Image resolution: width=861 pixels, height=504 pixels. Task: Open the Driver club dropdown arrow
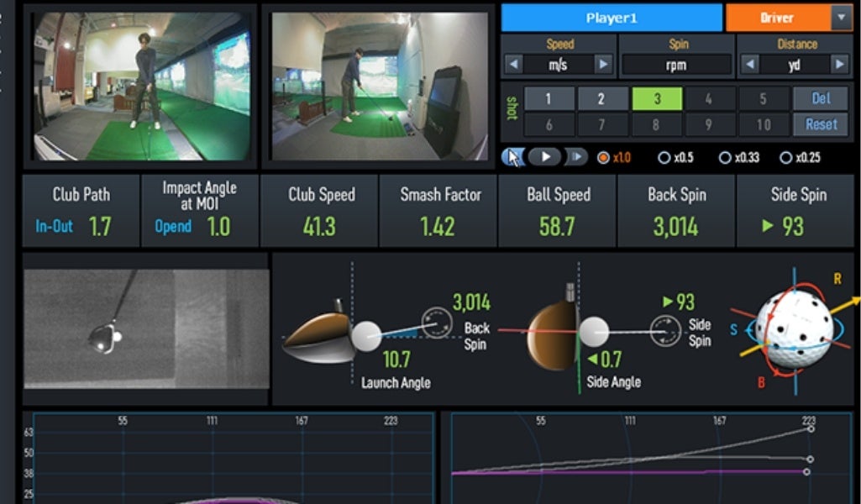tap(841, 18)
